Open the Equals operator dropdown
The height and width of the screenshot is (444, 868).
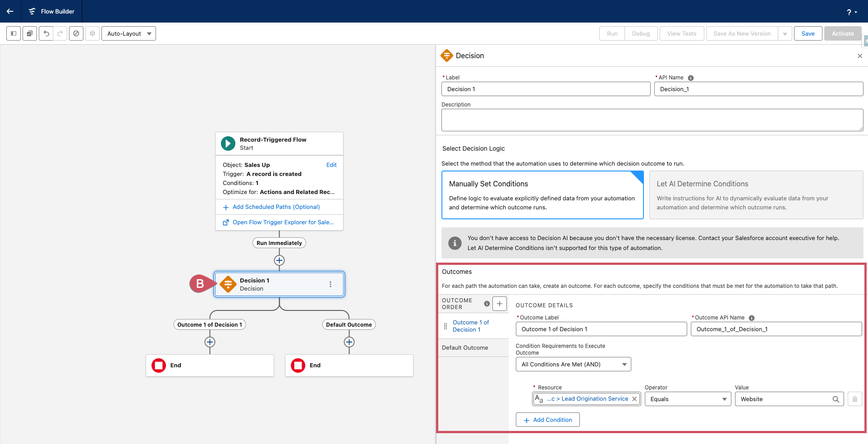pyautogui.click(x=688, y=399)
